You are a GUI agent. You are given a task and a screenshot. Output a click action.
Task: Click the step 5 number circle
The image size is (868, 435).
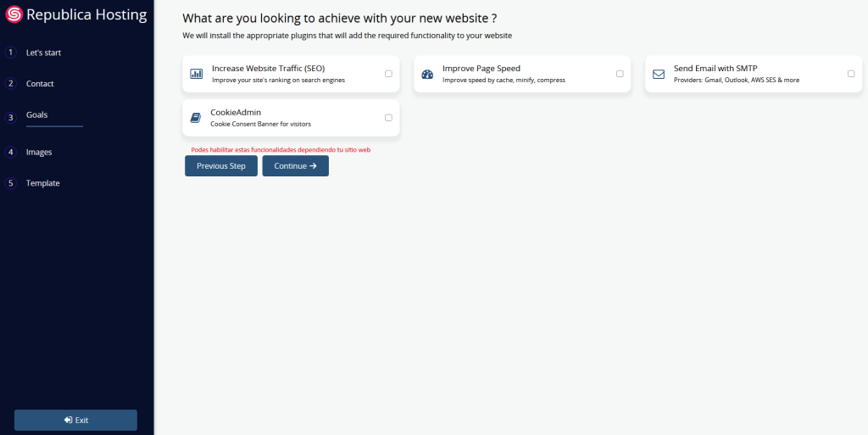(x=11, y=183)
